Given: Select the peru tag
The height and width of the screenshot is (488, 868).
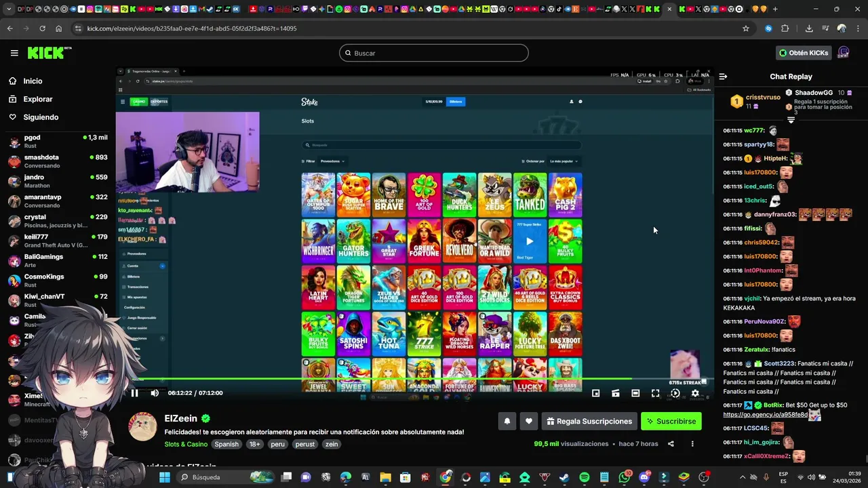Looking at the screenshot, I should 277,444.
